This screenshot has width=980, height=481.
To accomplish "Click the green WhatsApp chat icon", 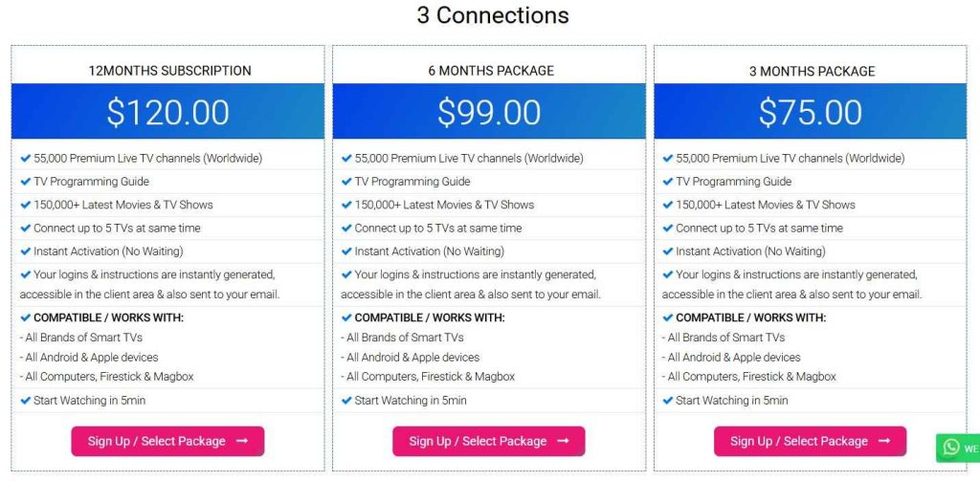I will point(950,447).
